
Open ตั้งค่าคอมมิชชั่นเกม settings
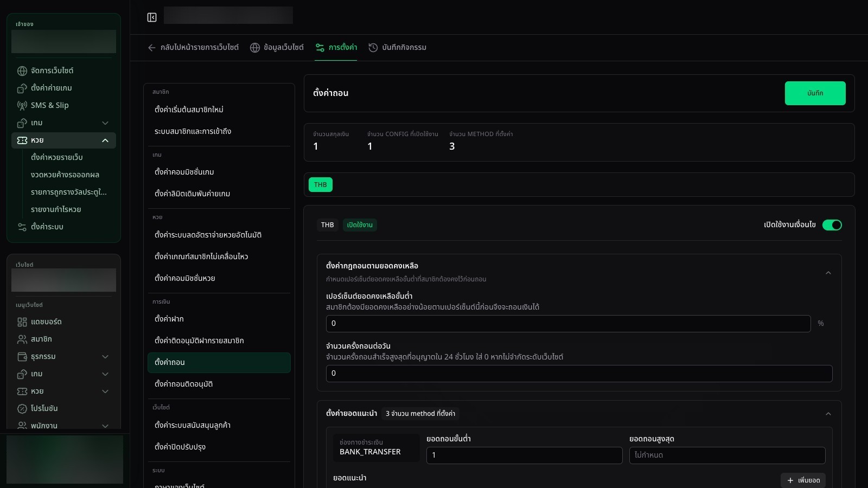pos(219,172)
